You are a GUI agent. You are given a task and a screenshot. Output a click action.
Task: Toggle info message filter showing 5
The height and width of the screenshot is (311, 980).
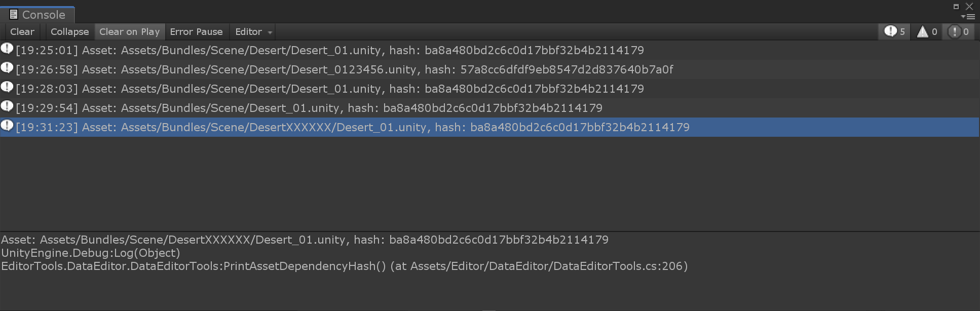pos(895,31)
